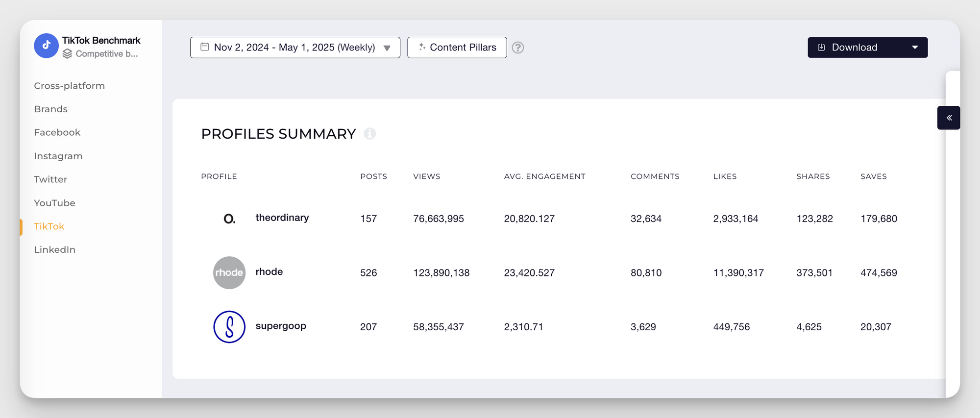The height and width of the screenshot is (418, 980).
Task: Click the SAVES column header
Action: pos(874,176)
